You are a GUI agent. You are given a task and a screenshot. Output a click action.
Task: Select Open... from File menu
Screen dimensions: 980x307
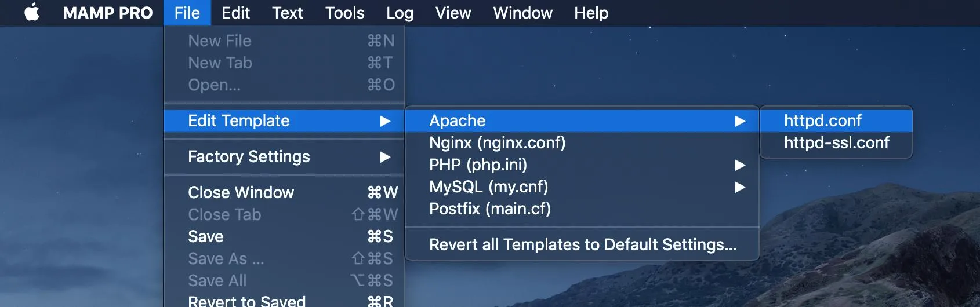point(284,85)
